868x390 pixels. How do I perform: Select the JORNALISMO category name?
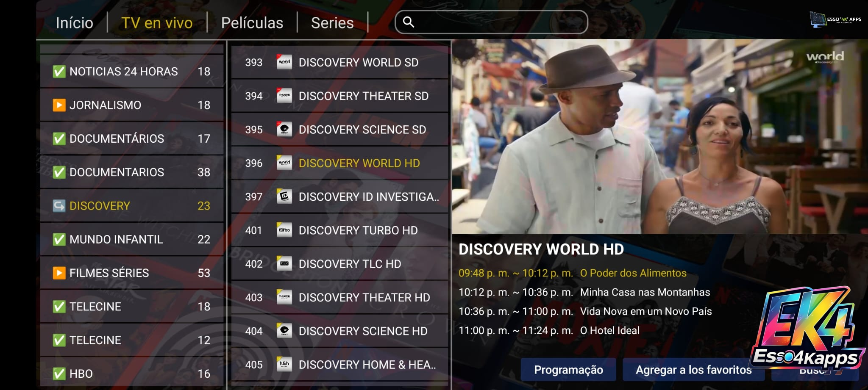105,105
